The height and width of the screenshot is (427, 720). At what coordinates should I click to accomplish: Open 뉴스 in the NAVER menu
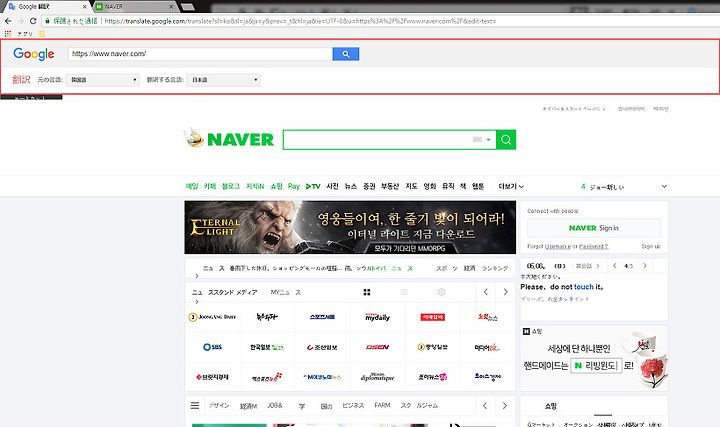coord(351,186)
